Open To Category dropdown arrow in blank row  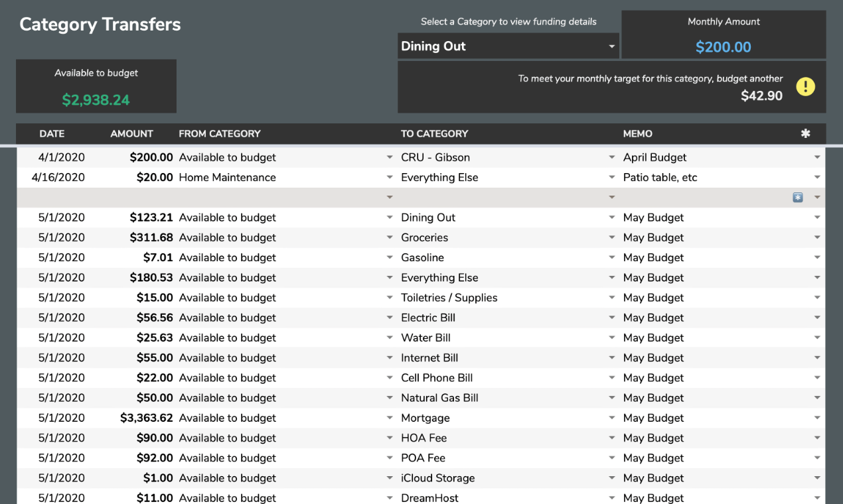pyautogui.click(x=612, y=198)
